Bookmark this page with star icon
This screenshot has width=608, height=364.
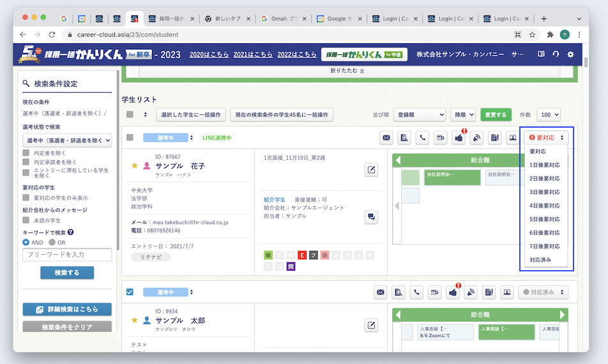(x=533, y=34)
